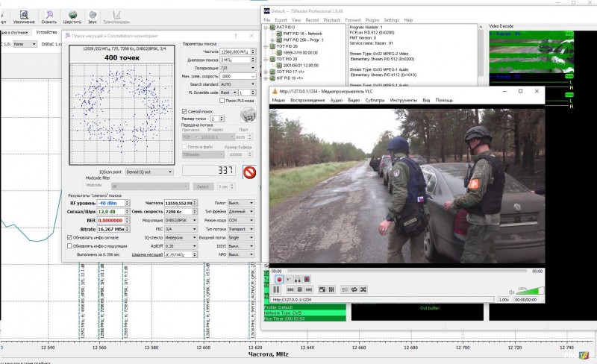Screen dimensions: 597x364
Task: Click the Сканить scan toolbar icon
Action: tap(49, 15)
